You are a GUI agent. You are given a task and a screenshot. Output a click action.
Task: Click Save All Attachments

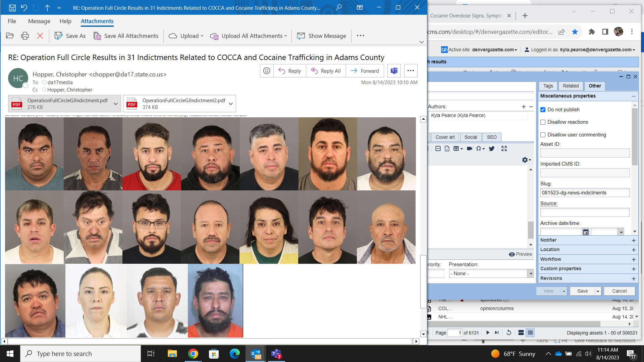126,36
